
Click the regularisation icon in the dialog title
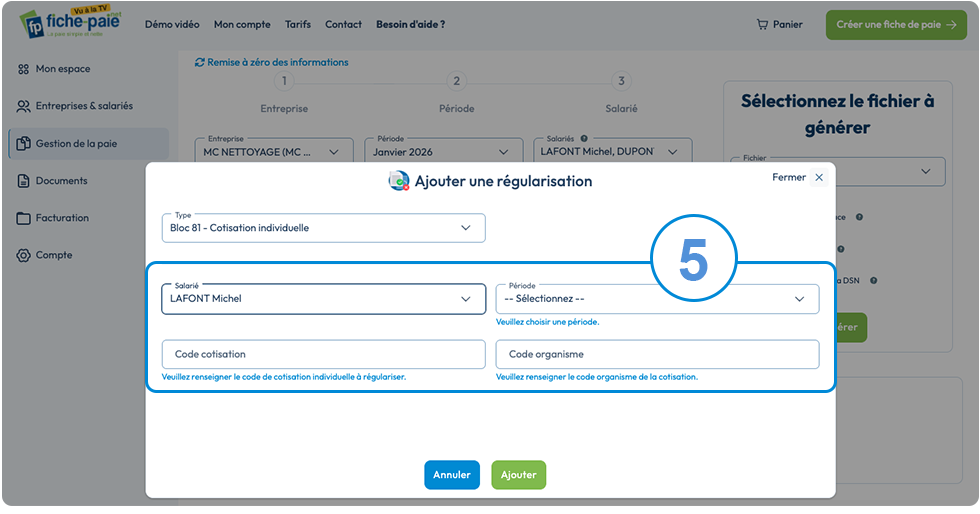[x=399, y=181]
